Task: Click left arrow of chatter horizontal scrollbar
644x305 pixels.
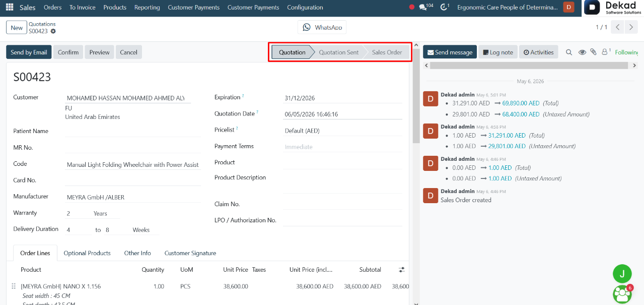Action: coord(426,66)
